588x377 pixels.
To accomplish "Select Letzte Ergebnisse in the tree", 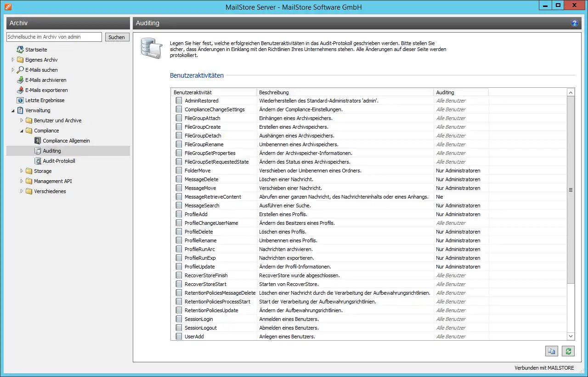I will click(x=45, y=100).
